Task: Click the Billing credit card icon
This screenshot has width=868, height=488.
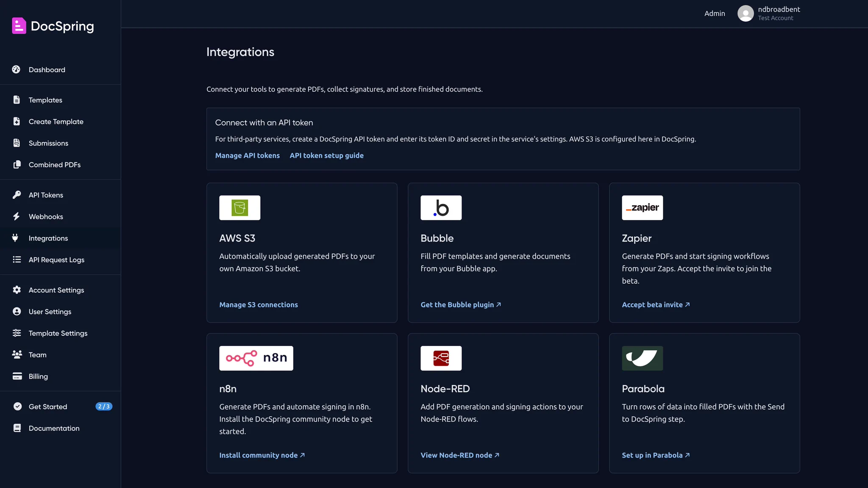Action: 17,376
